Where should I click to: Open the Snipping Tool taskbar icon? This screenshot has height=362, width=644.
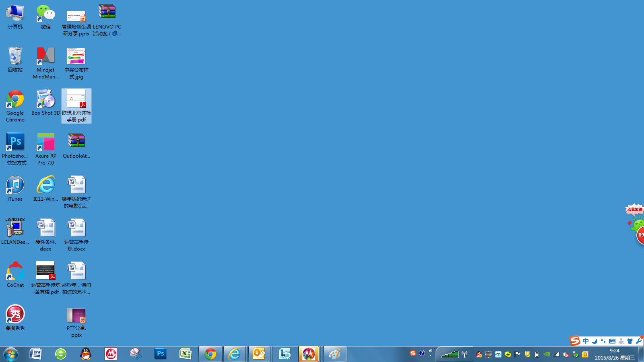click(136, 354)
